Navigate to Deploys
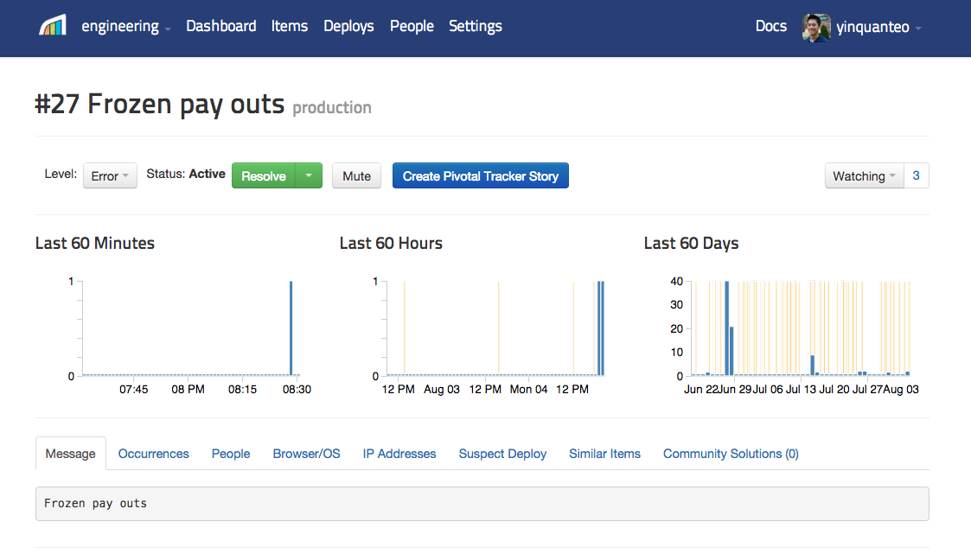Image resolution: width=971 pixels, height=560 pixels. tap(348, 27)
